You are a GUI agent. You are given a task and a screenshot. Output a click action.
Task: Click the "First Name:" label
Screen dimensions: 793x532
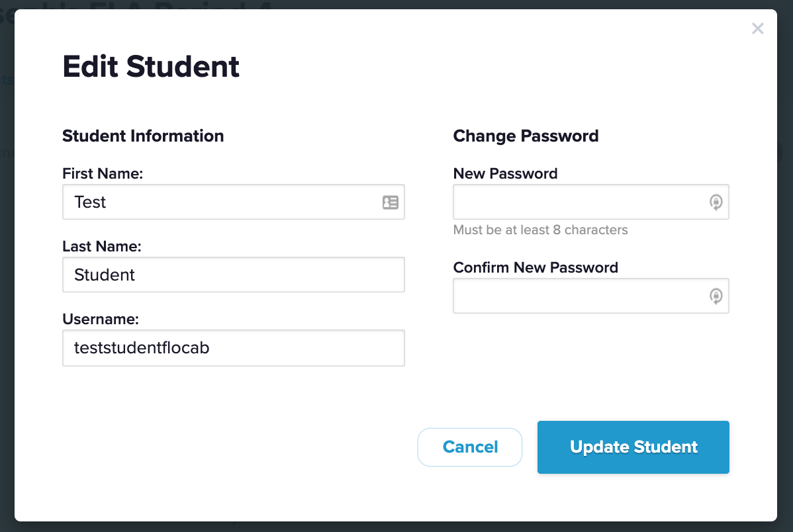pyautogui.click(x=103, y=174)
